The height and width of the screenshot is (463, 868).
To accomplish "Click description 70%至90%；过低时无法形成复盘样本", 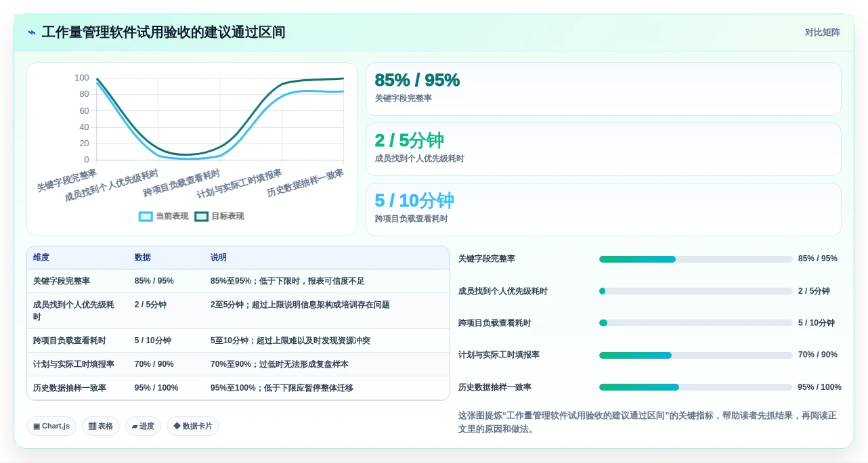I will coord(280,364).
